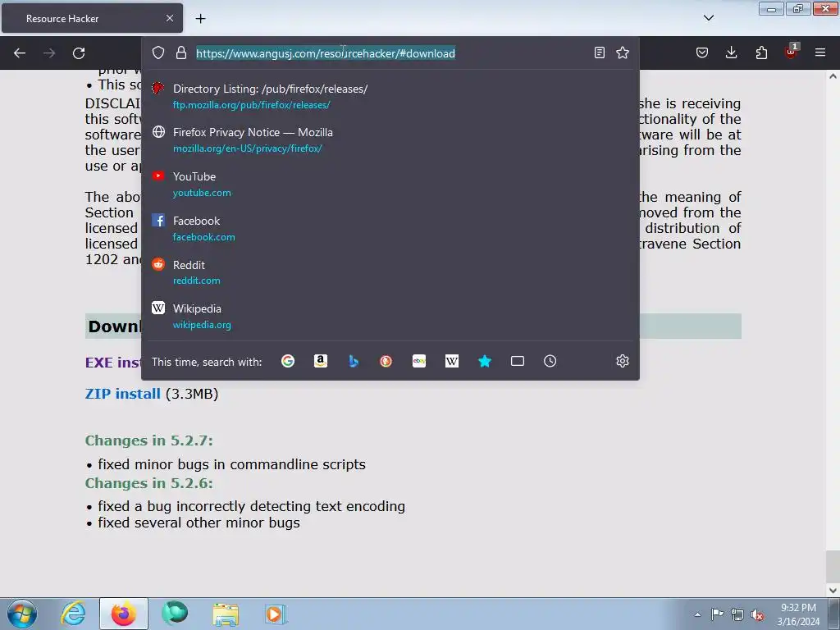Show hidden system tray icons

click(697, 614)
